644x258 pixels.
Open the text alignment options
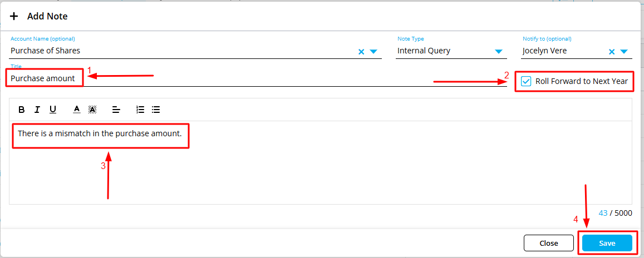[116, 110]
